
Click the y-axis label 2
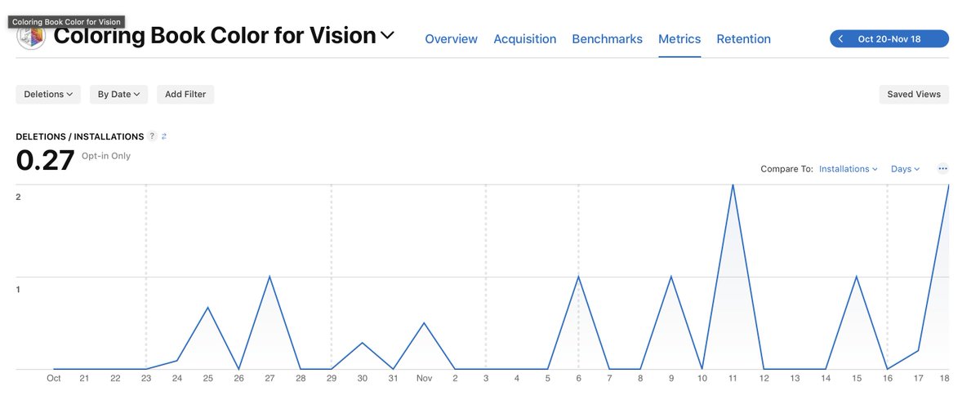pos(18,197)
